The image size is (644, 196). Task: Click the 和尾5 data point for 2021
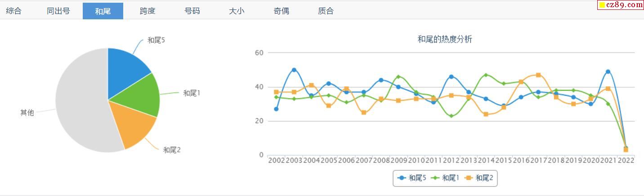click(608, 72)
